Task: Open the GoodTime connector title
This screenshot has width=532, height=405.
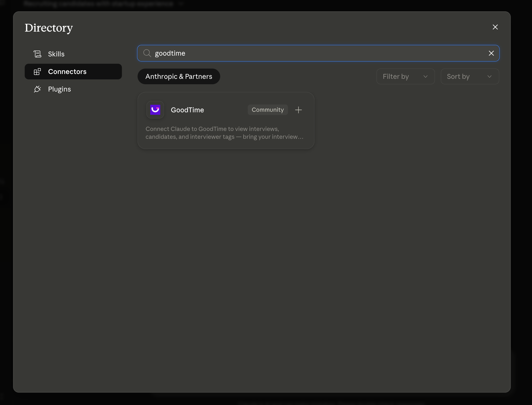Action: coord(187,110)
